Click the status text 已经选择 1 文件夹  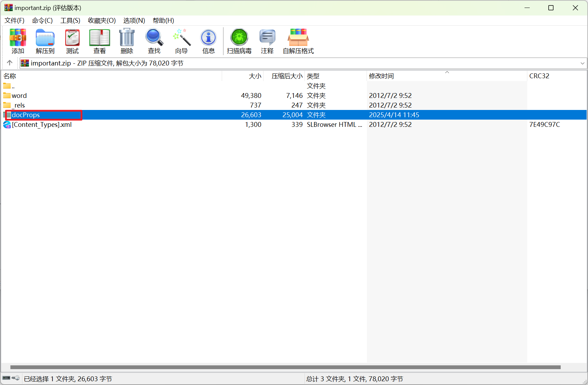pyautogui.click(x=68, y=379)
